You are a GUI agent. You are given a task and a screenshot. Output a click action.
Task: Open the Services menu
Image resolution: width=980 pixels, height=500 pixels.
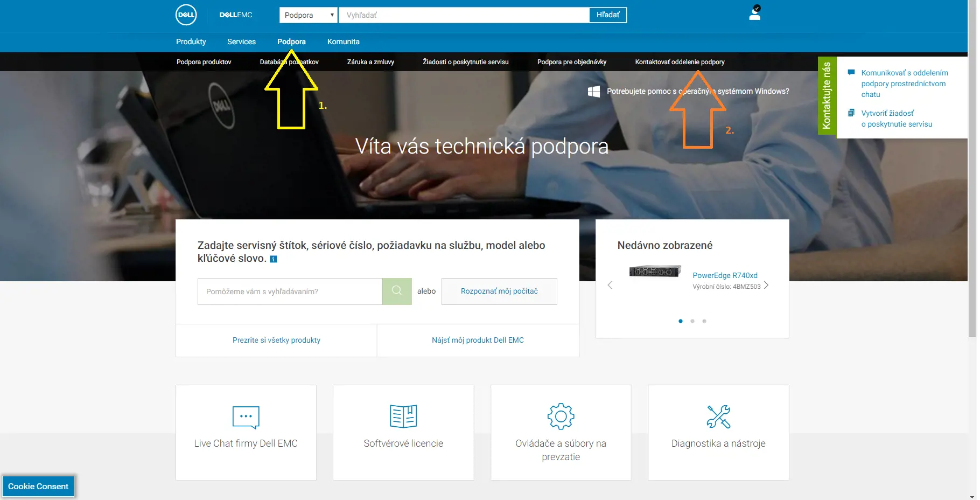(x=241, y=41)
